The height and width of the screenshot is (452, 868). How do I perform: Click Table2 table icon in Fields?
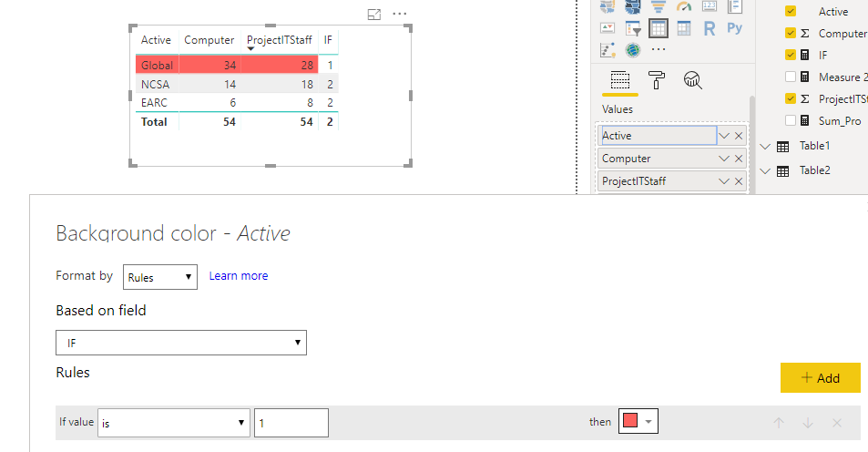[782, 171]
